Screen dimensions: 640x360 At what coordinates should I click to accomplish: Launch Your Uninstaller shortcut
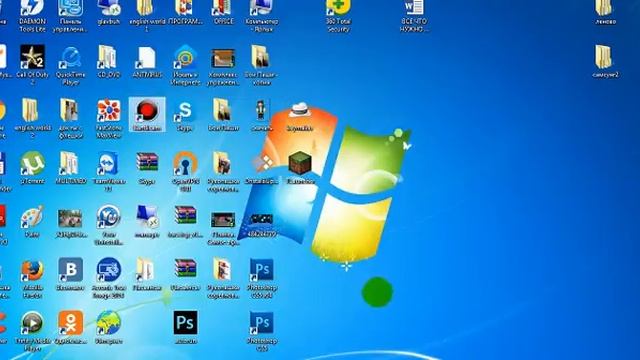pyautogui.click(x=109, y=224)
